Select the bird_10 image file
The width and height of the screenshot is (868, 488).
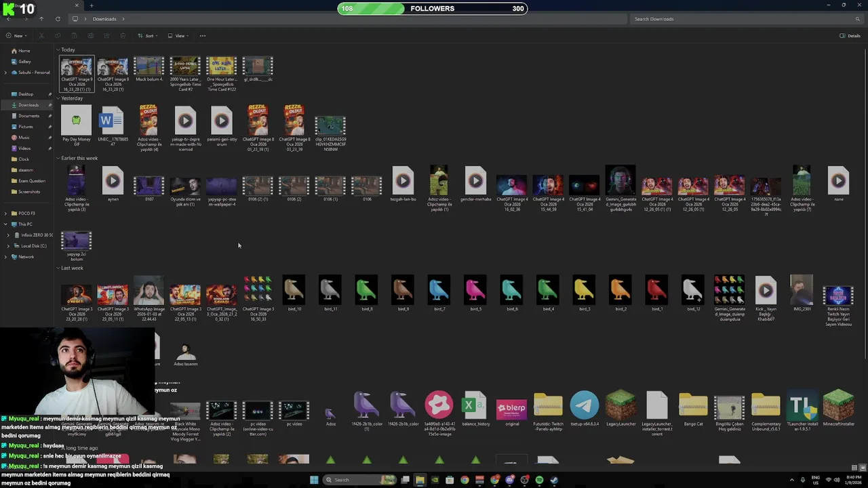[x=294, y=293]
